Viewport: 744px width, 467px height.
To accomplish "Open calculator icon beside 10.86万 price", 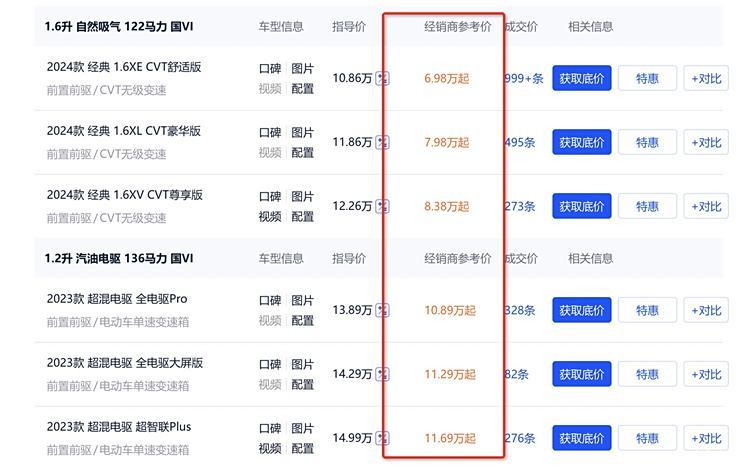I will pos(382,78).
